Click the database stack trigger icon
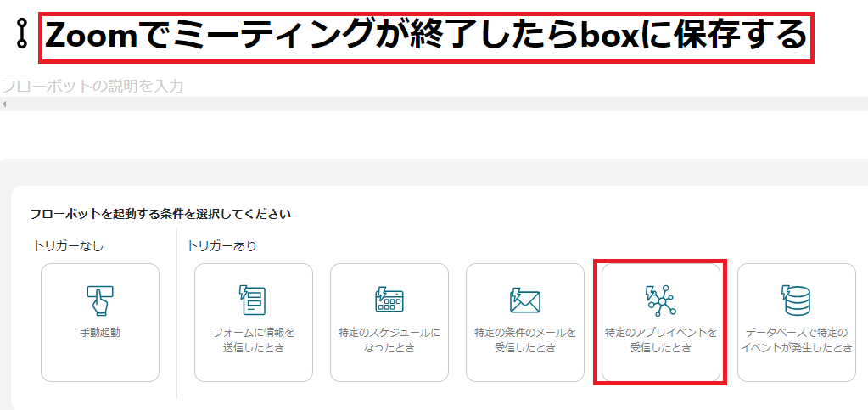The image size is (868, 410). point(796,300)
